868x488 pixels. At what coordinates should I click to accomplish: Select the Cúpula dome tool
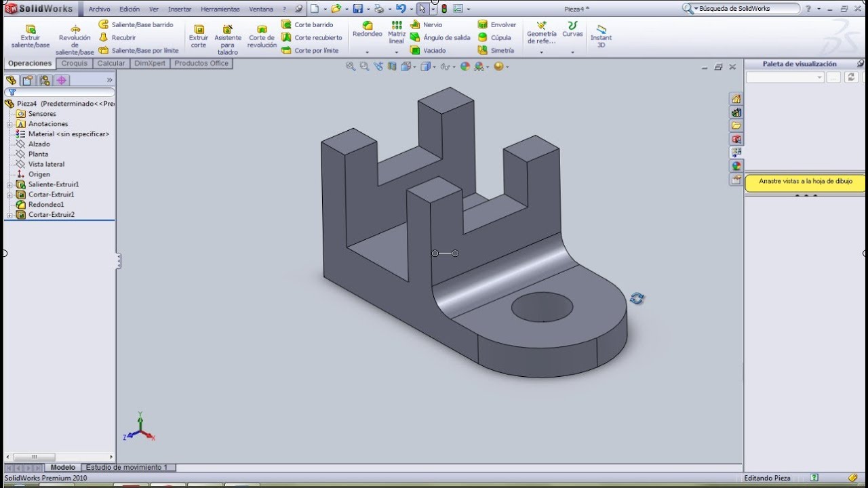pos(494,37)
